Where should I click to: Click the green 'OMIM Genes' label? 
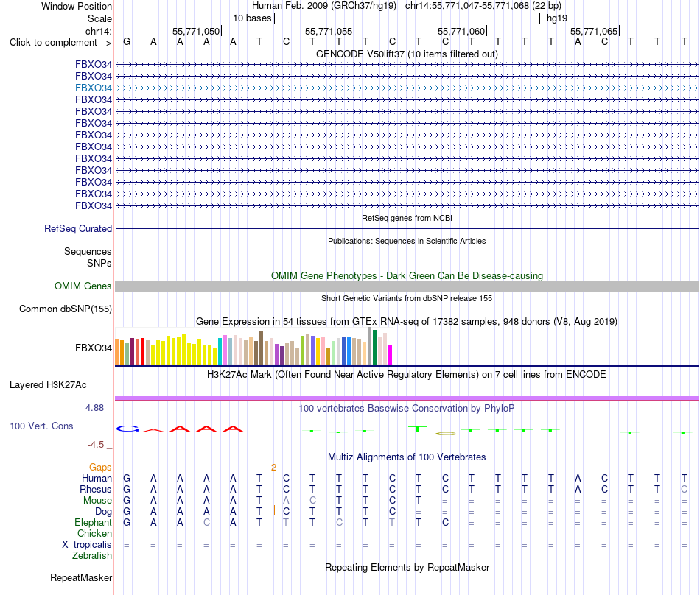point(83,286)
